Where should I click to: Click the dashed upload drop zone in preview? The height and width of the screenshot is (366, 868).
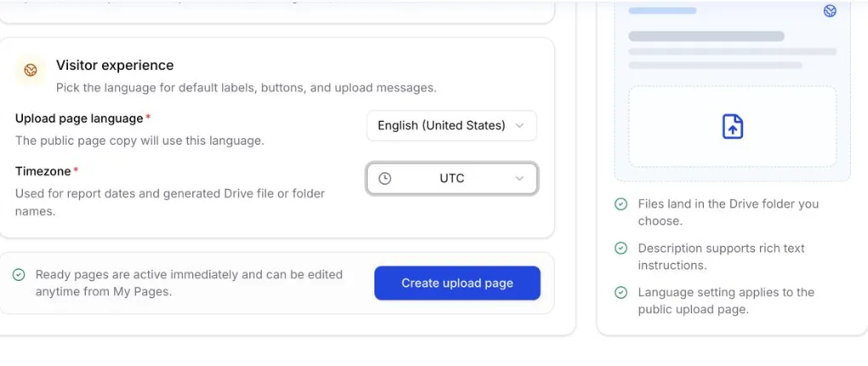(x=733, y=126)
